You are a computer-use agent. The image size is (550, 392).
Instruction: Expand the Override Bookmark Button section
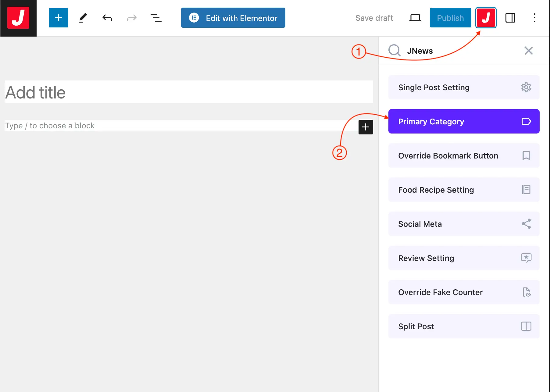click(x=463, y=156)
